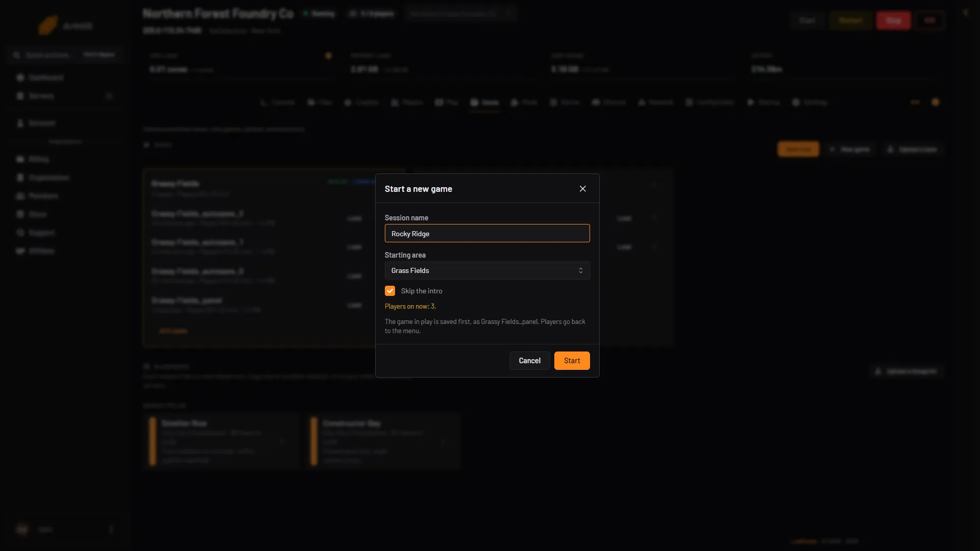
Task: Cancel the new game dialog
Action: [x=529, y=361]
